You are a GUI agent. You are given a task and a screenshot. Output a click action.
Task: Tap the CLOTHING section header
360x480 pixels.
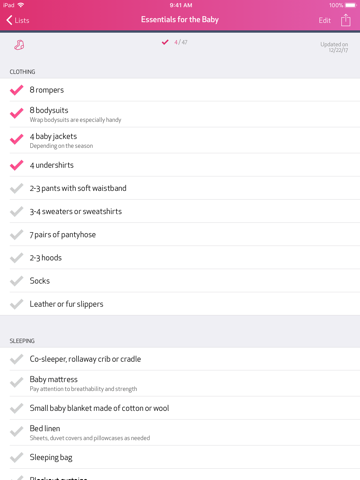click(22, 72)
